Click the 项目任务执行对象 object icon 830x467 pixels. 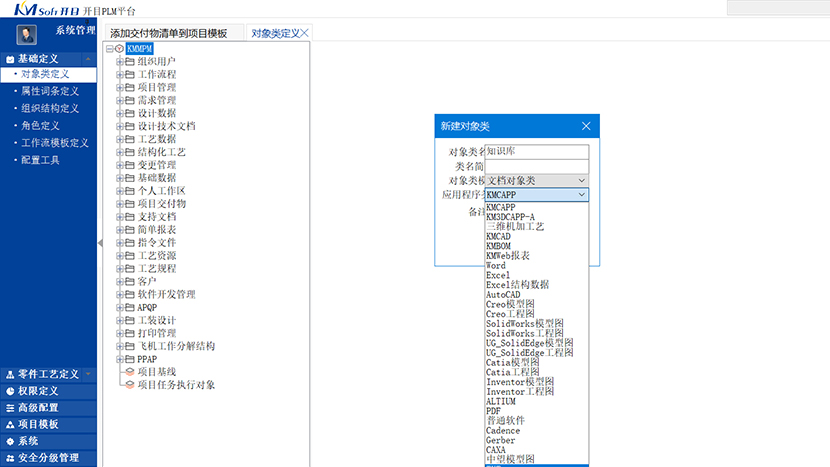pyautogui.click(x=128, y=385)
